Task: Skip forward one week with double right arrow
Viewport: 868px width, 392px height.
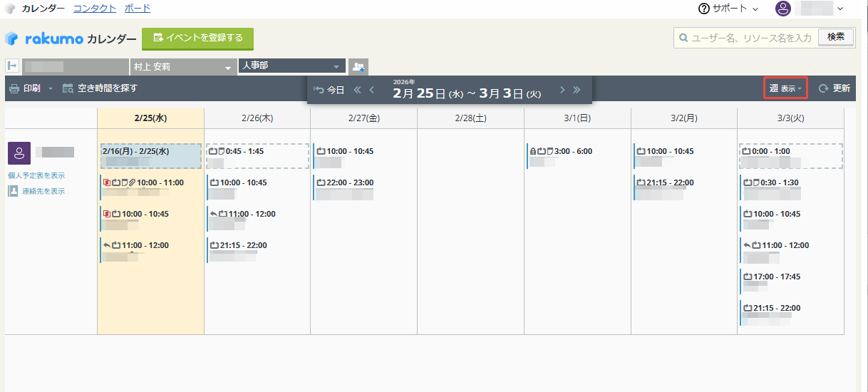Action: pos(577,90)
